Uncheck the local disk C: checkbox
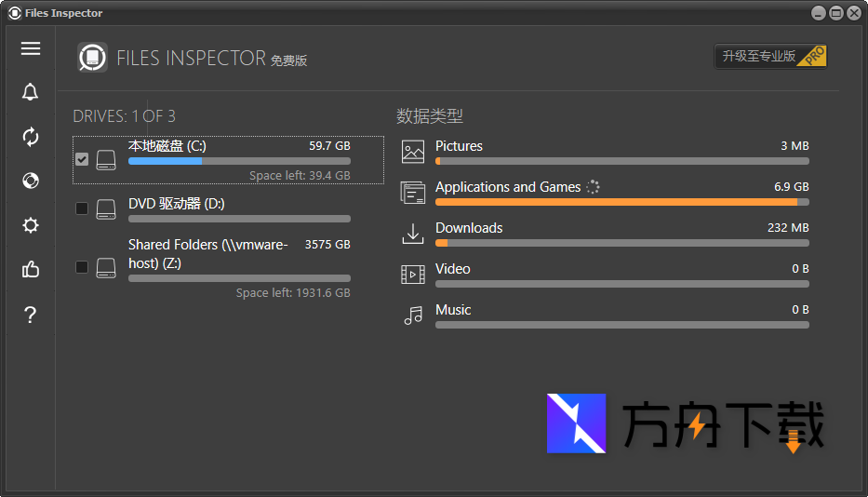 (x=82, y=159)
